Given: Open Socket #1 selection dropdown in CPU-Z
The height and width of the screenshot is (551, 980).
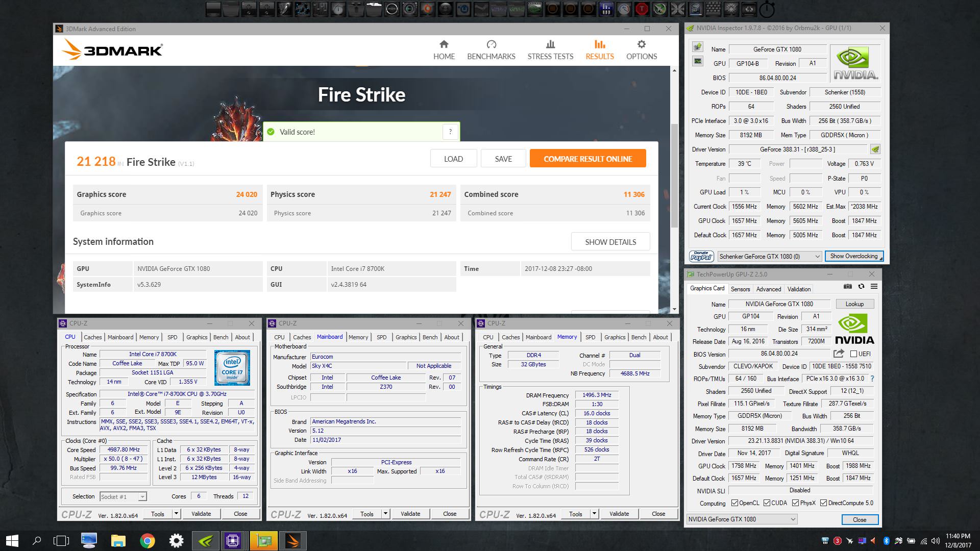Looking at the screenshot, I should 123,496.
